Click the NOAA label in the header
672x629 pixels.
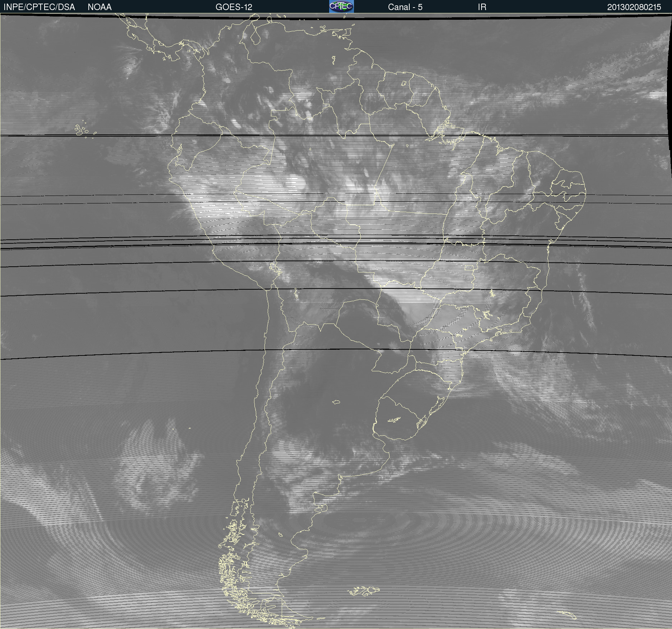click(100, 7)
